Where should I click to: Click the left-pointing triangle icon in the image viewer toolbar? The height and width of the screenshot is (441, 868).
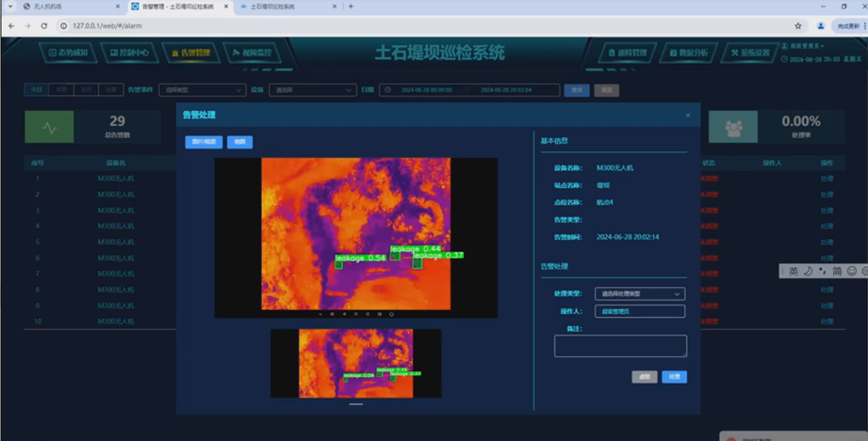point(344,314)
